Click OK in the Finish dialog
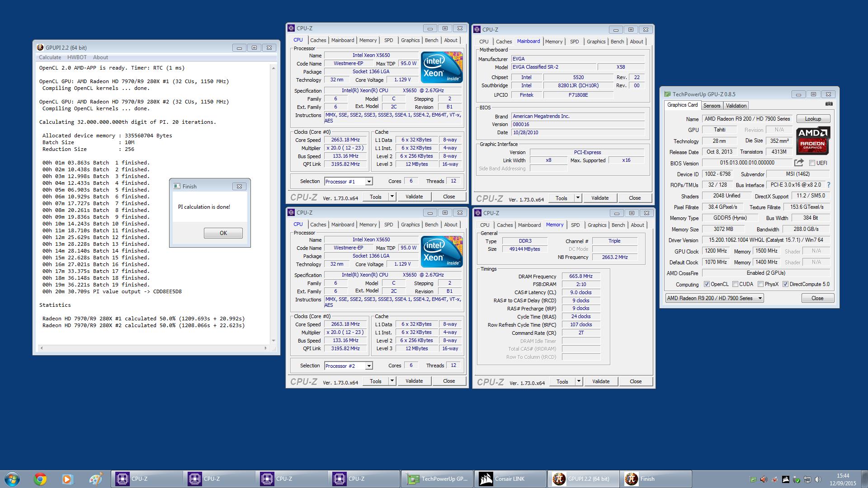 point(223,233)
